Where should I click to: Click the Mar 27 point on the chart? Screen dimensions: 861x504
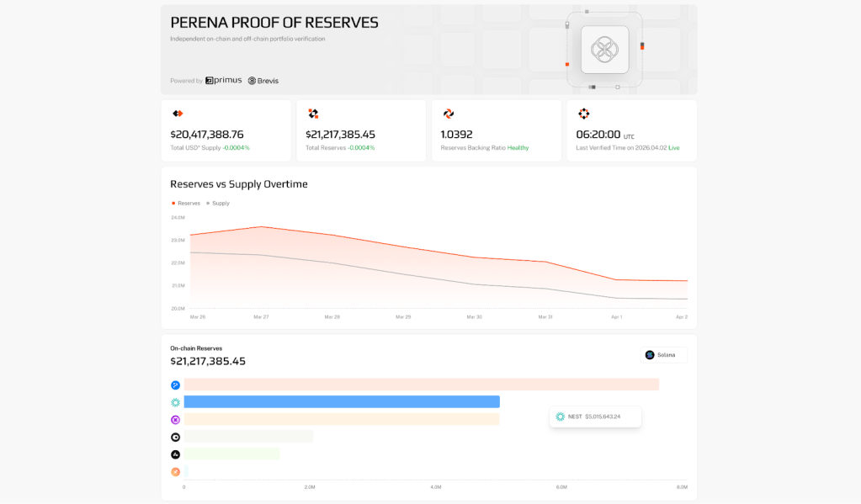[262, 226]
